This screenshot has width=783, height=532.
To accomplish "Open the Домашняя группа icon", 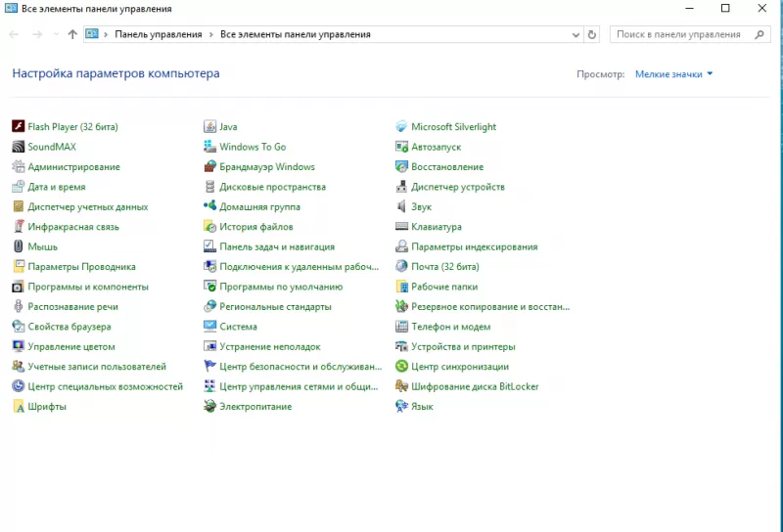I will coord(209,206).
